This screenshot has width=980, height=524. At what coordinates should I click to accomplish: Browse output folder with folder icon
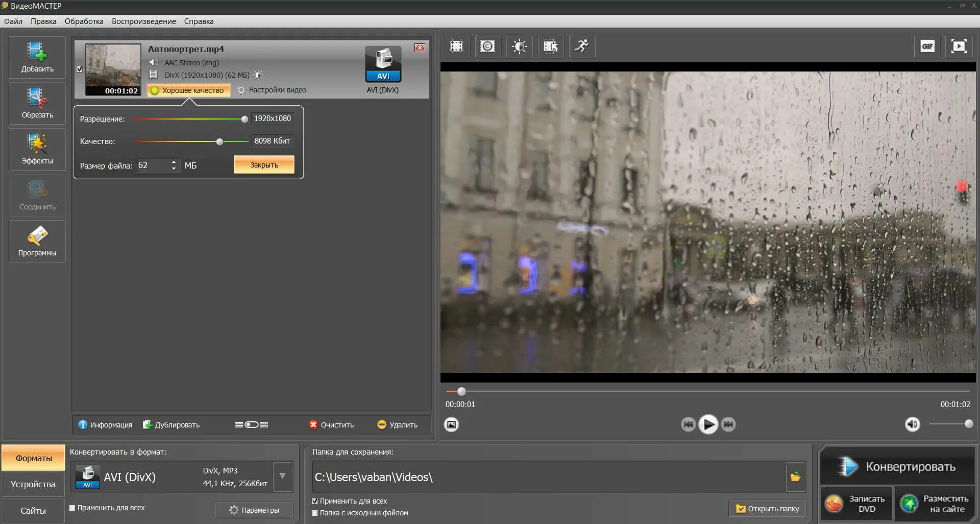795,477
